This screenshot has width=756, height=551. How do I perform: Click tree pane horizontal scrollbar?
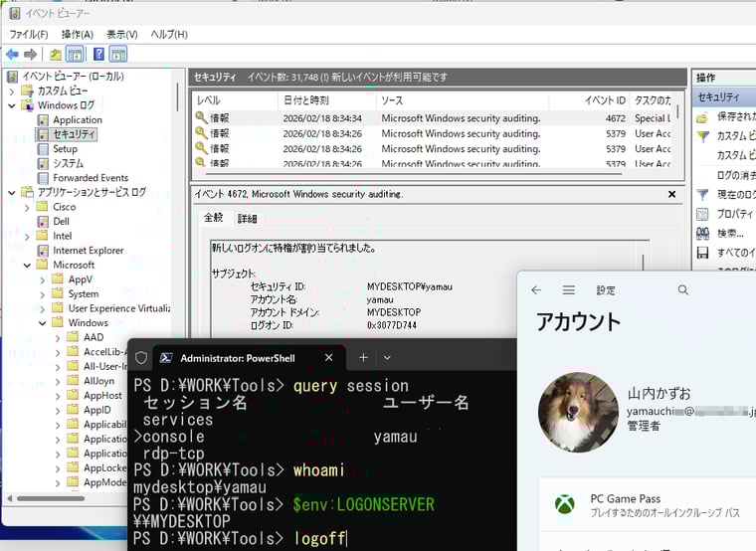(x=51, y=498)
